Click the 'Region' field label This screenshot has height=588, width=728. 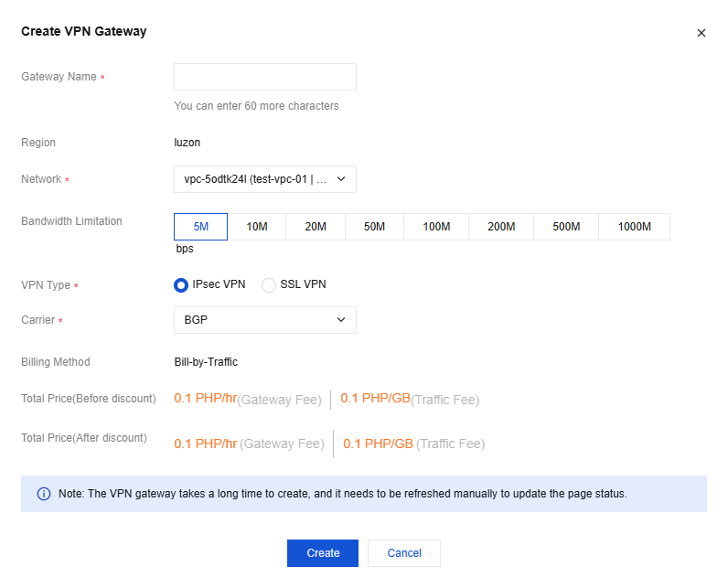point(38,143)
